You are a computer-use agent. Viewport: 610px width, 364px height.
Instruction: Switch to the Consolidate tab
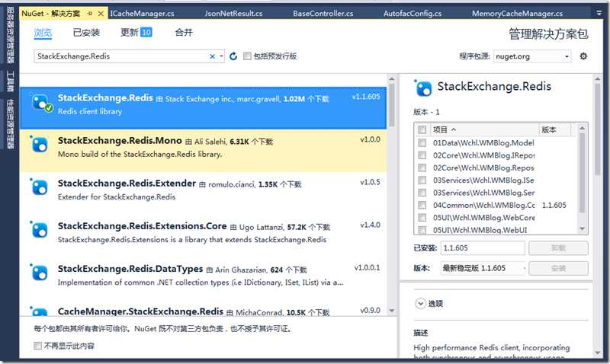[x=184, y=32]
